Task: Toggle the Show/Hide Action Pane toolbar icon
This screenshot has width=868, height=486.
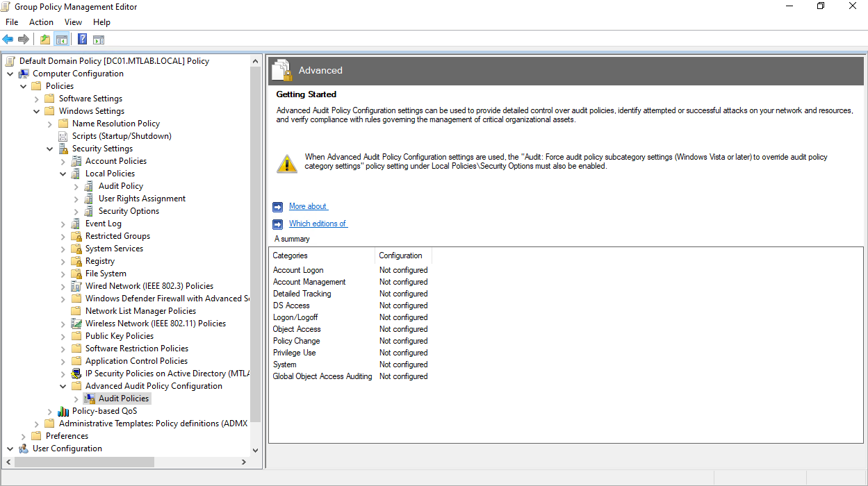Action: coord(99,40)
